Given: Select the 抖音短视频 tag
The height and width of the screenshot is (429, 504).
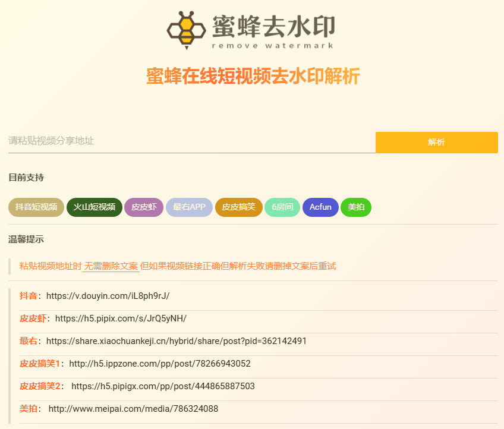Looking at the screenshot, I should (x=36, y=207).
